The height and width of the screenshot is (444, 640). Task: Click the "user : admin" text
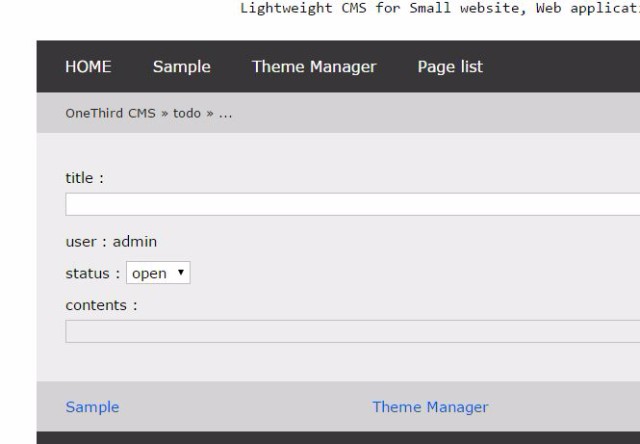tap(111, 241)
